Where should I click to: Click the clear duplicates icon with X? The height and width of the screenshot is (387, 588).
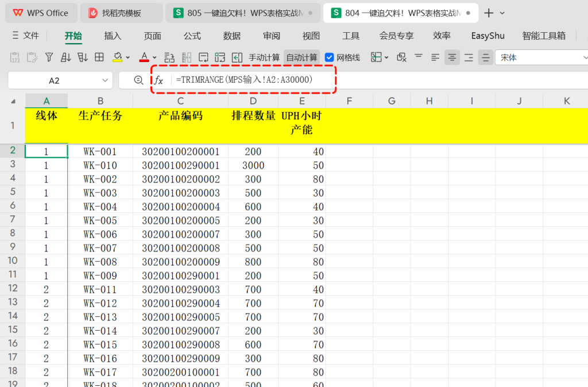pos(401,57)
